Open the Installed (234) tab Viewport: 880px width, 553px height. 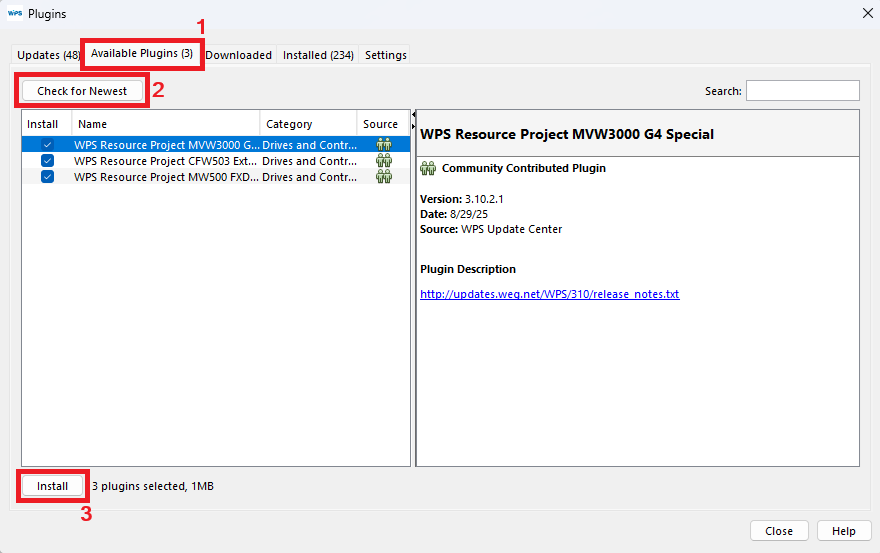(x=318, y=55)
